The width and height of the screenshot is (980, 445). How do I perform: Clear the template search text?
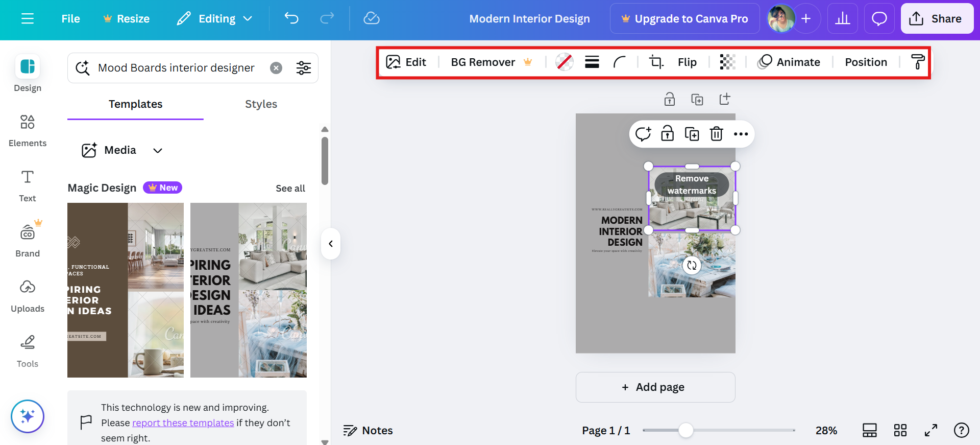tap(276, 68)
